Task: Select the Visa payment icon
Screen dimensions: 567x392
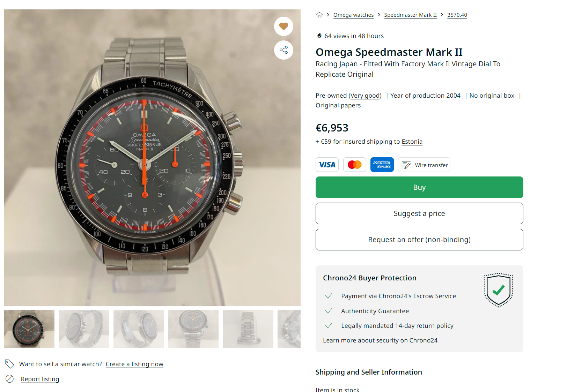Action: tap(327, 165)
